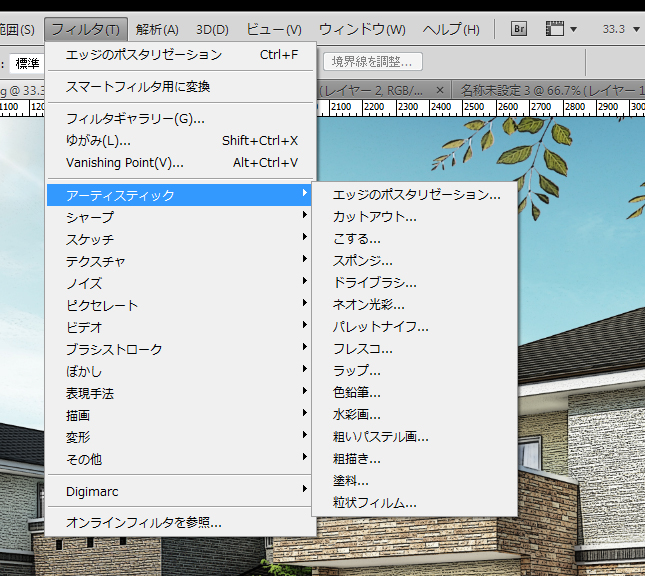The image size is (645, 576).
Task: Click オンラインフィルタを参照 link
Action: 144,522
